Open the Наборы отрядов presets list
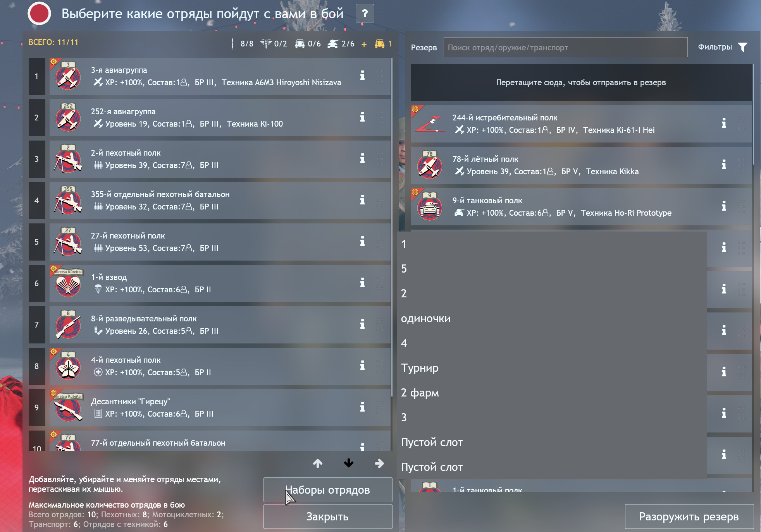Screen dimensions: 761x532 pyautogui.click(x=328, y=490)
